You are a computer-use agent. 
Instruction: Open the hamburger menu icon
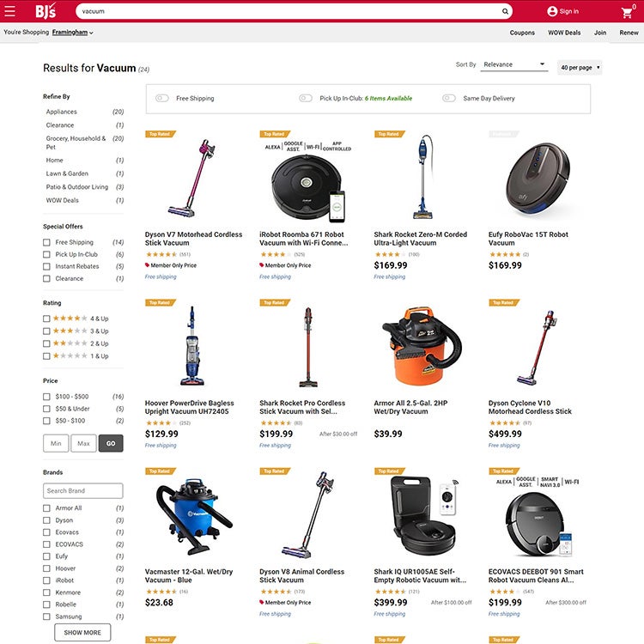pos(9,11)
